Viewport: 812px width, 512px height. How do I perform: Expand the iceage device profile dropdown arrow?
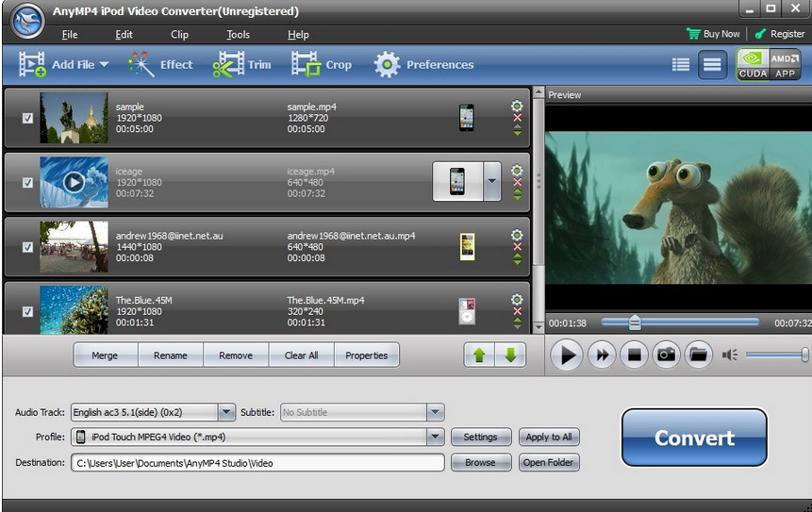[x=491, y=181]
